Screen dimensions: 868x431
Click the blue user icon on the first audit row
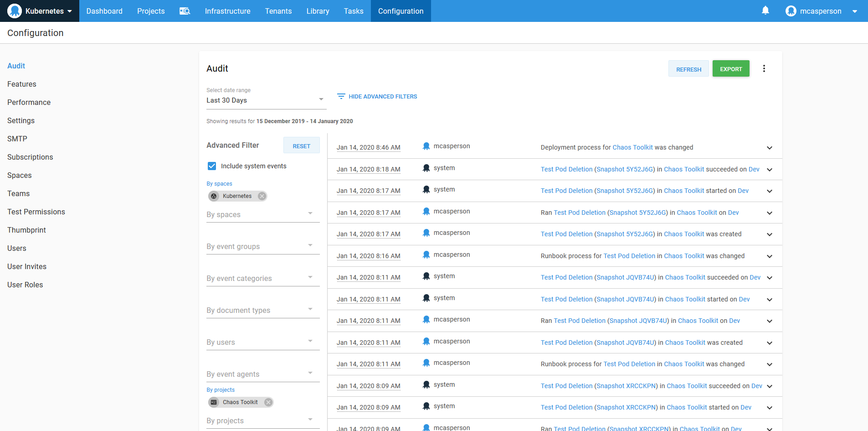coord(426,146)
